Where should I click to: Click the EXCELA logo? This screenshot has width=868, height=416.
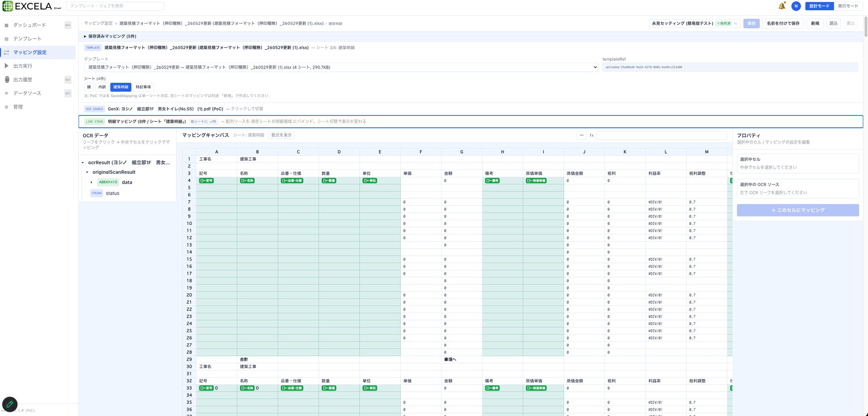[x=32, y=6]
